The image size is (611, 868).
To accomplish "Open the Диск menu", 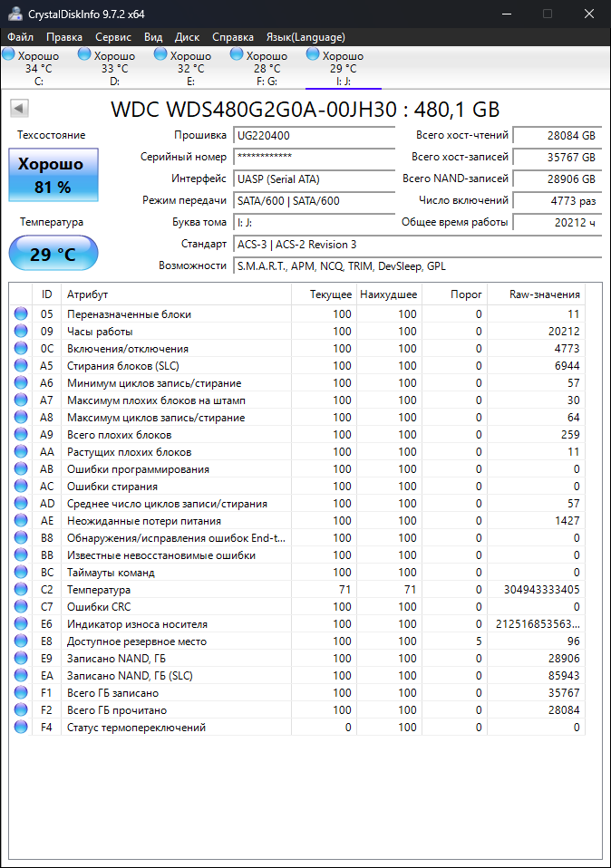I will point(187,37).
